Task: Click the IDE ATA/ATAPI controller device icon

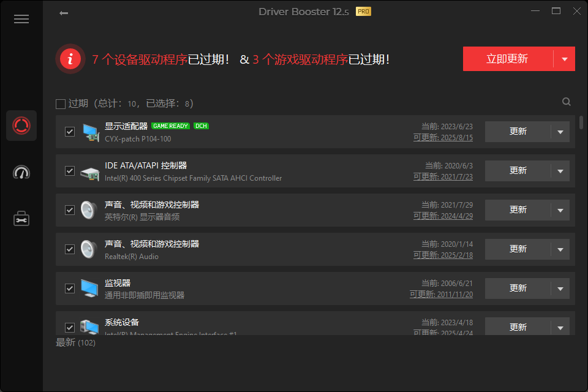Action: click(x=90, y=174)
